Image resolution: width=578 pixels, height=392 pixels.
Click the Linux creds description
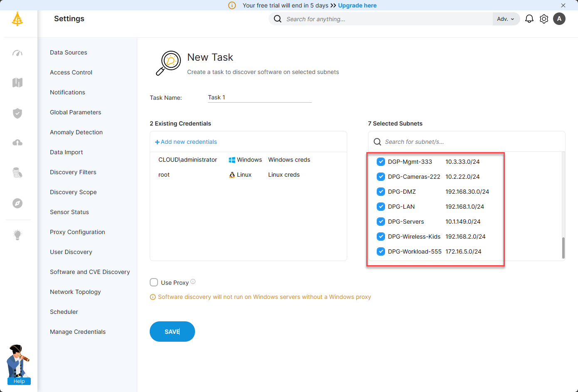284,175
